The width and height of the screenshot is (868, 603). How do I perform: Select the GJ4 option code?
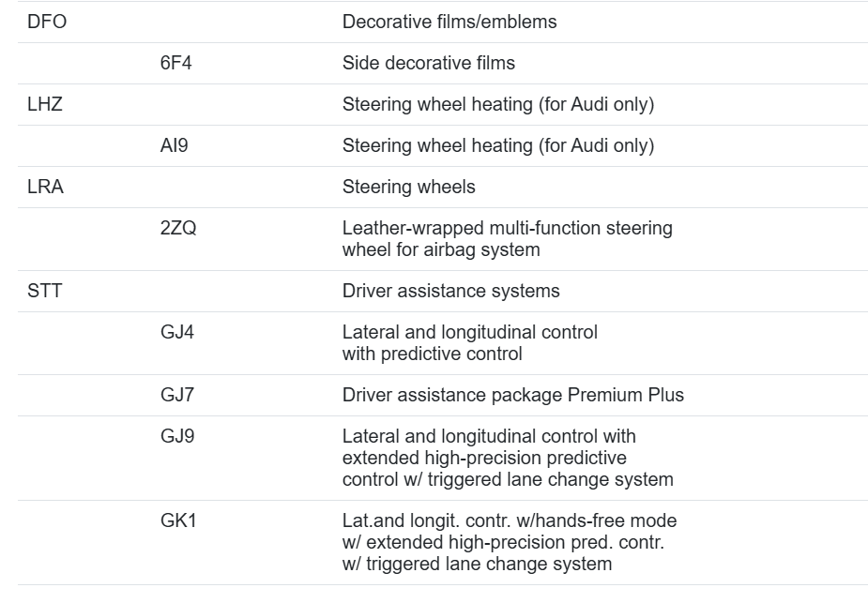(x=177, y=332)
